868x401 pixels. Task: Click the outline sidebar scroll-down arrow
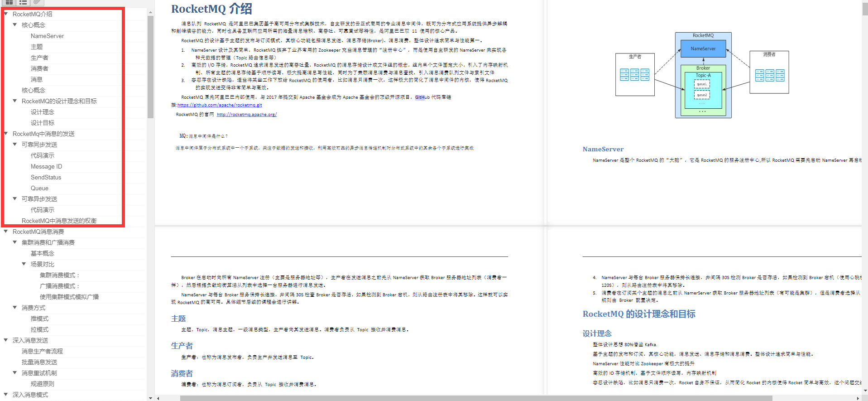[x=150, y=398]
